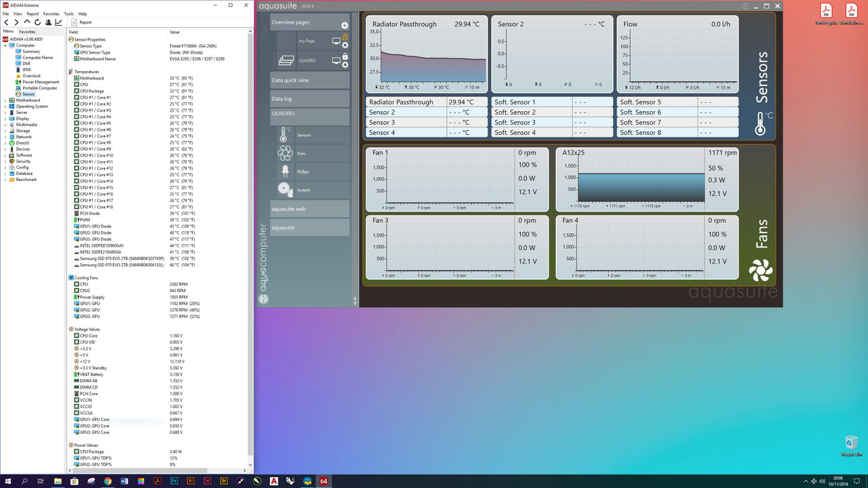Open Data quick view in aquasuite
The height and width of the screenshot is (488, 868).
pyautogui.click(x=310, y=80)
